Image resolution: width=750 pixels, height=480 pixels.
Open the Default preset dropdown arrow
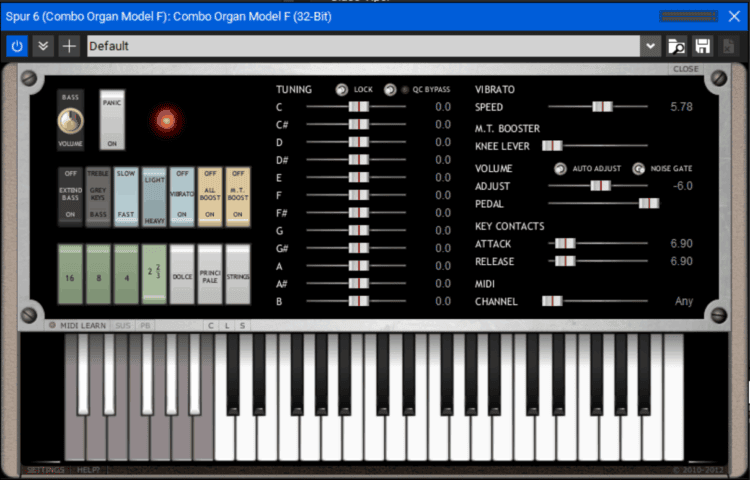[651, 46]
